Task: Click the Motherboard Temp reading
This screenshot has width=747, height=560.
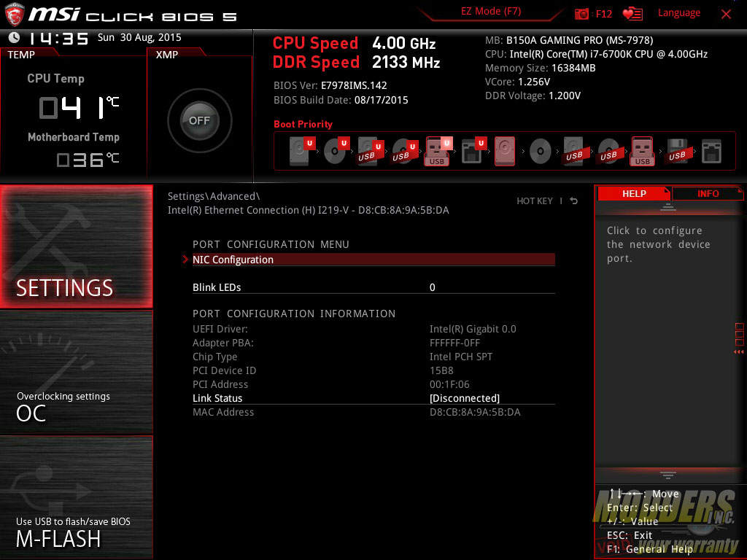Action: tap(88, 159)
